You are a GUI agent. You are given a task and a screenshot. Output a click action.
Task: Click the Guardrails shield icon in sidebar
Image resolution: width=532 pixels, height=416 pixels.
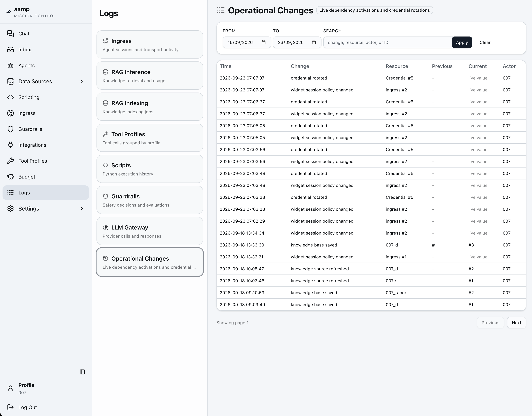[10, 129]
